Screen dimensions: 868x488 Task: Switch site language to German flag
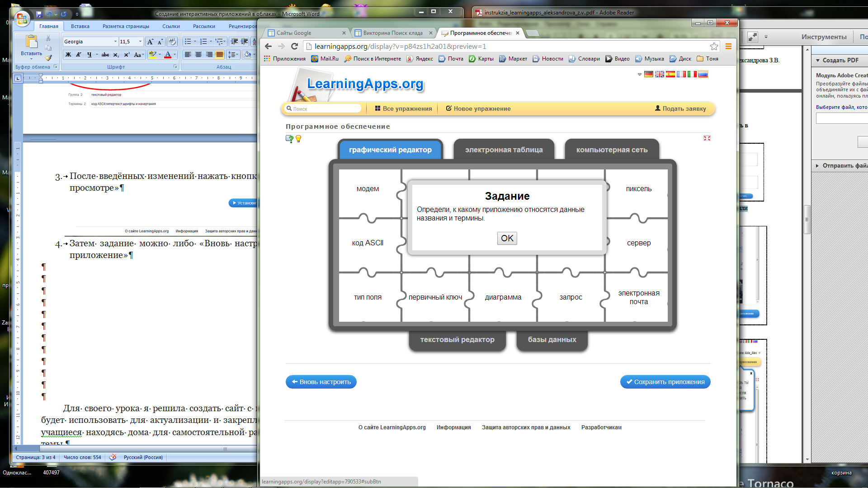(x=649, y=74)
